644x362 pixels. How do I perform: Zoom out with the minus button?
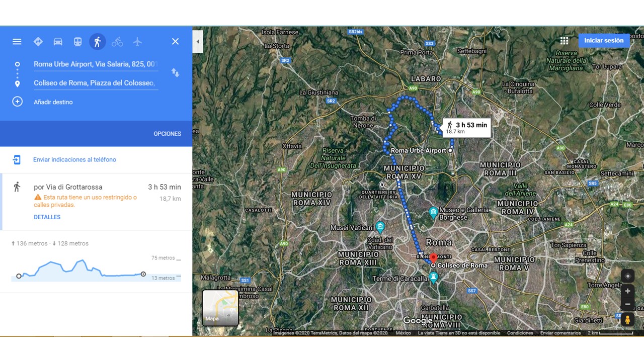point(627,304)
